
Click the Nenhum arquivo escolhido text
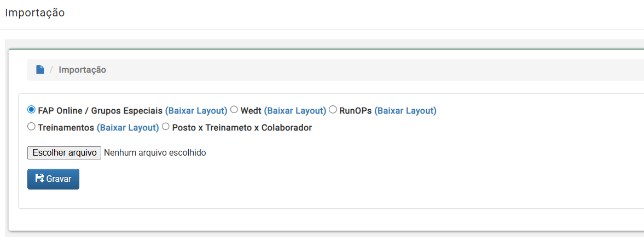click(155, 153)
